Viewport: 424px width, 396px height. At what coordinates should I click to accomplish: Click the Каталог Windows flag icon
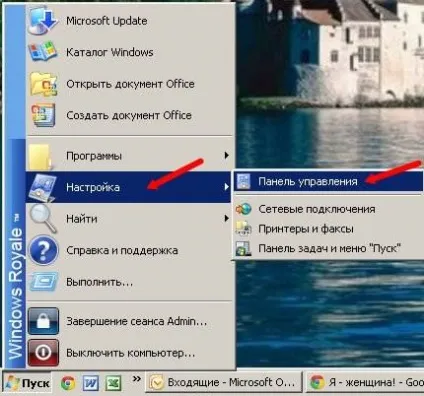pos(42,52)
